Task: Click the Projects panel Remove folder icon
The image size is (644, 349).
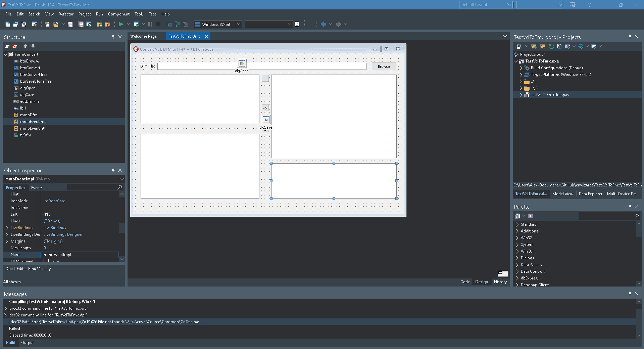Action: pyautogui.click(x=543, y=46)
